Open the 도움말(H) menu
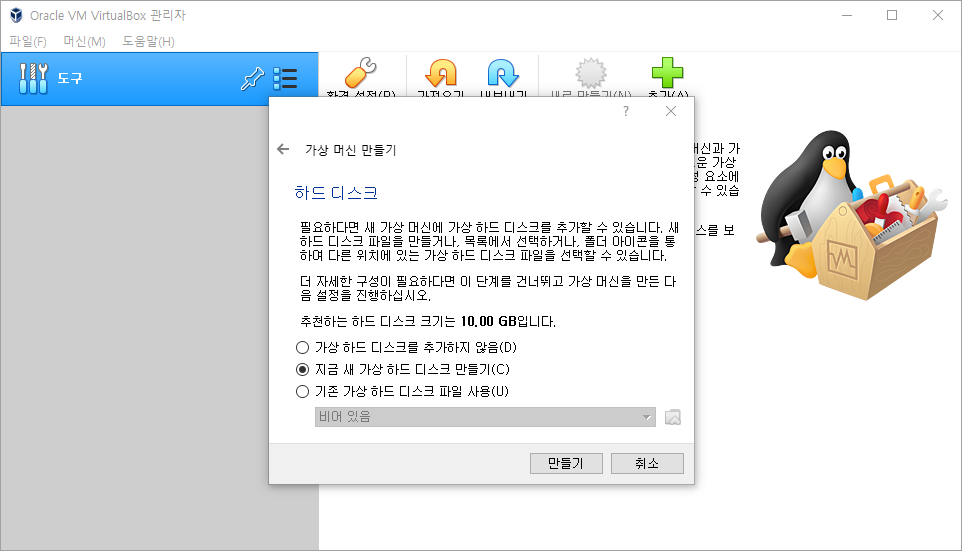 pos(148,41)
